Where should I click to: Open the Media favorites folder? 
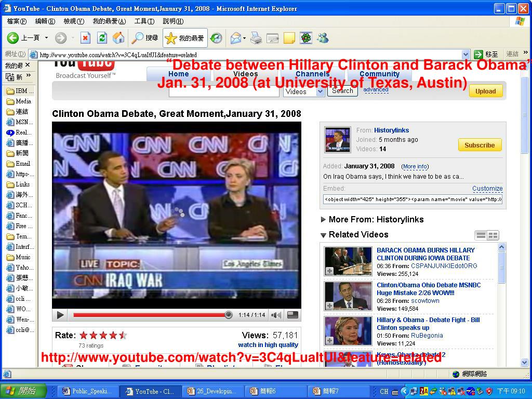pos(19,101)
